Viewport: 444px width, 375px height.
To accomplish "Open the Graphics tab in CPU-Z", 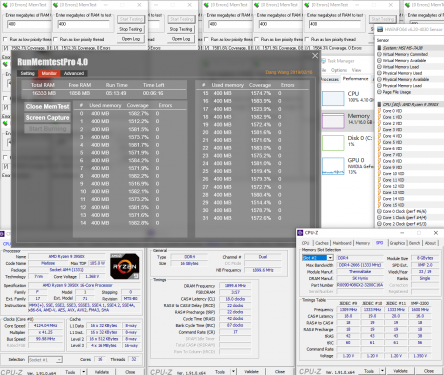I will coord(397,243).
